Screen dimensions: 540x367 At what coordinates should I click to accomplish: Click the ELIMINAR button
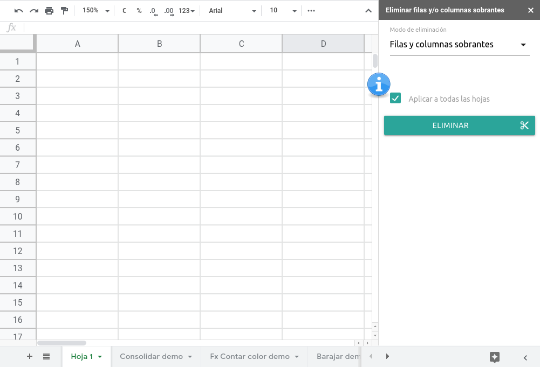pyautogui.click(x=459, y=125)
